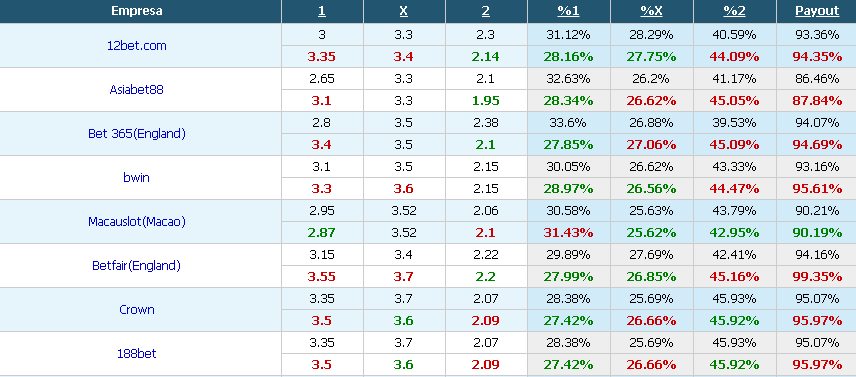The width and height of the screenshot is (856, 377).
Task: Select Betfair's 99.35% payout cell
Action: click(817, 277)
